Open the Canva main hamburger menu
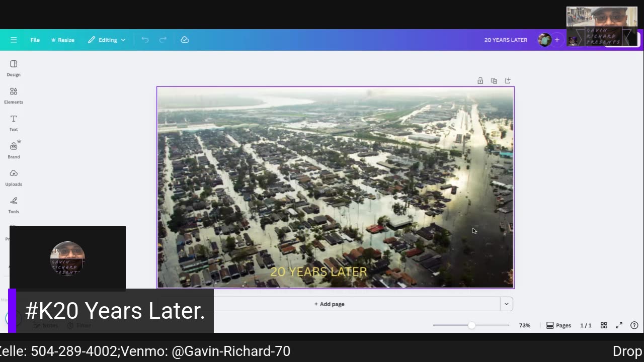 (14, 40)
